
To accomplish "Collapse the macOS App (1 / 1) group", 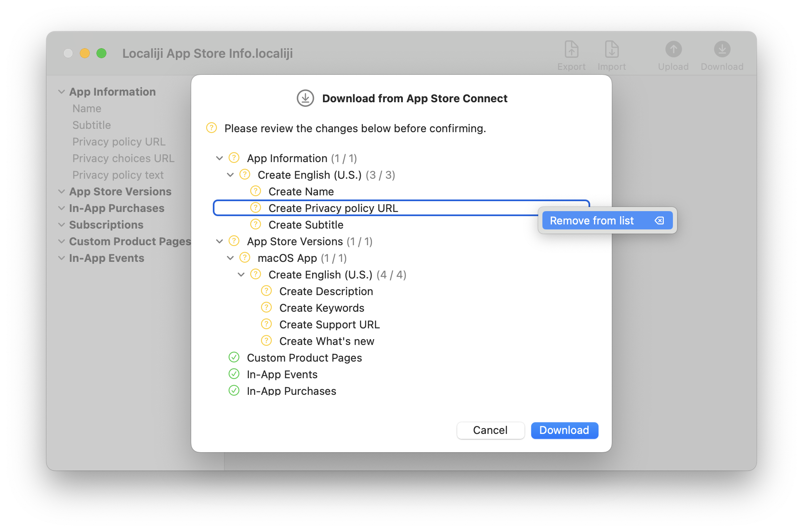I will (x=230, y=258).
